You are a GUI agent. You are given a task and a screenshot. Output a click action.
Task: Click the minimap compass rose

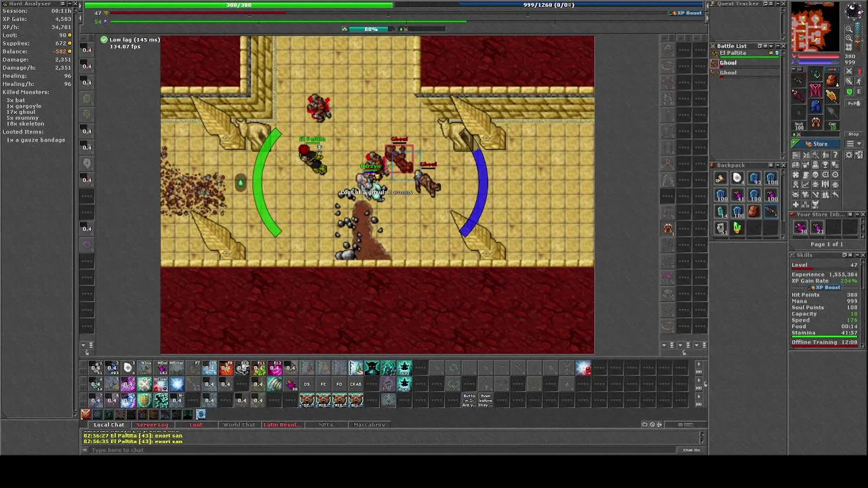pos(853,10)
